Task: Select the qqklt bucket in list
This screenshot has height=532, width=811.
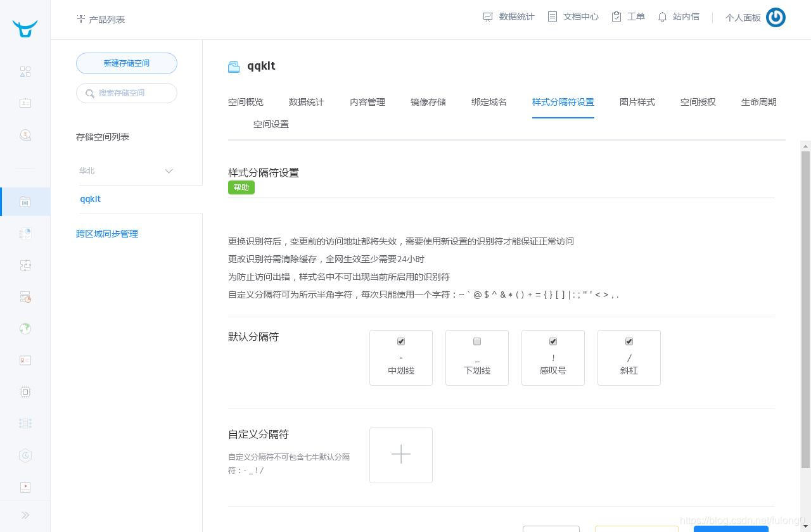Action: coord(91,199)
